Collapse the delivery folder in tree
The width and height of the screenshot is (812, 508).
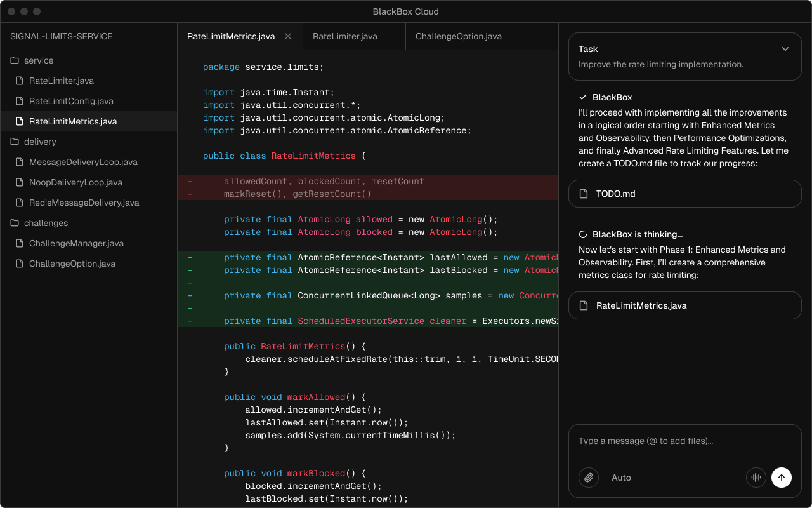[x=40, y=142]
